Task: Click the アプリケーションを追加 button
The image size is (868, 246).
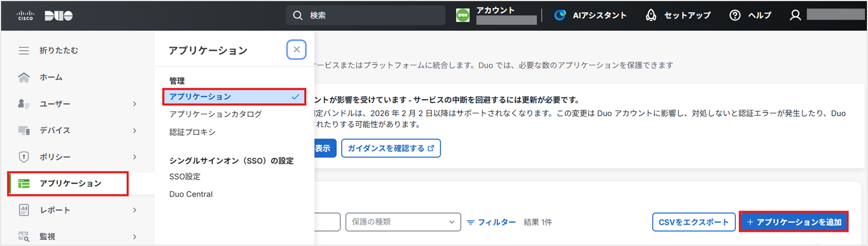Action: (x=794, y=222)
